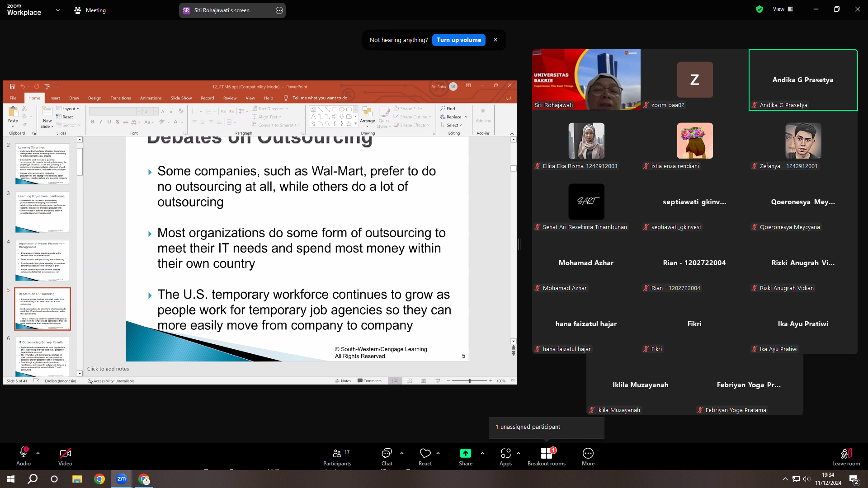Screen dimensions: 868x488
Task: Toggle the Notes pane in PowerPoint status bar
Action: (x=343, y=381)
